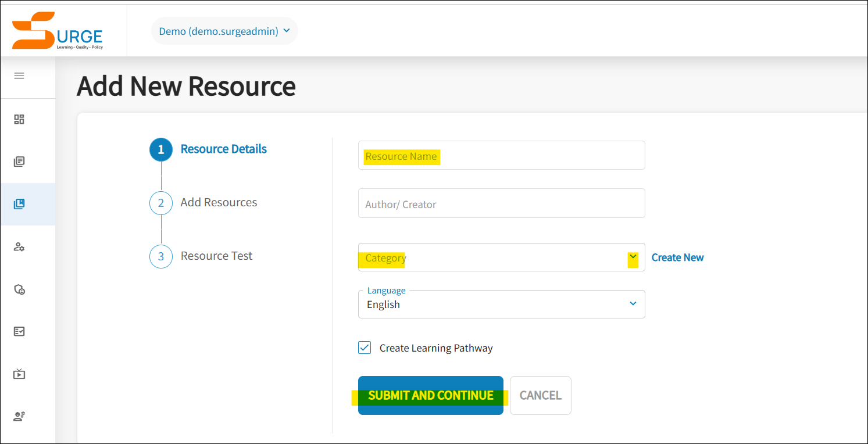Image resolution: width=868 pixels, height=444 pixels.
Task: Click the video screen icon in the sidebar
Action: tap(19, 374)
